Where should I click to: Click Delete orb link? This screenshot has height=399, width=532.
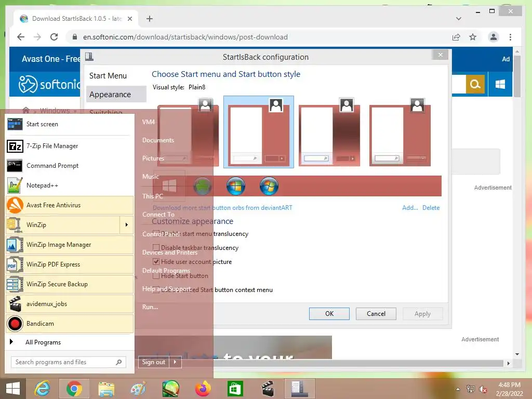(x=431, y=208)
